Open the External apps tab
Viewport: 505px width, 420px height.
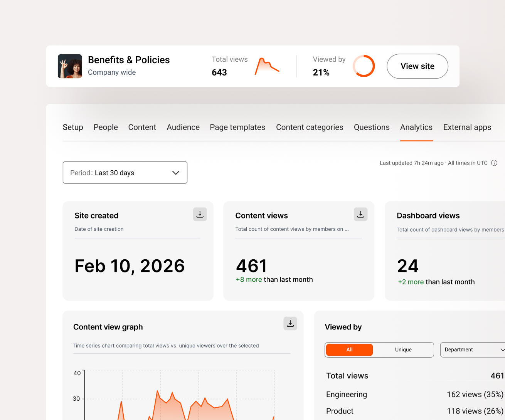[467, 127]
